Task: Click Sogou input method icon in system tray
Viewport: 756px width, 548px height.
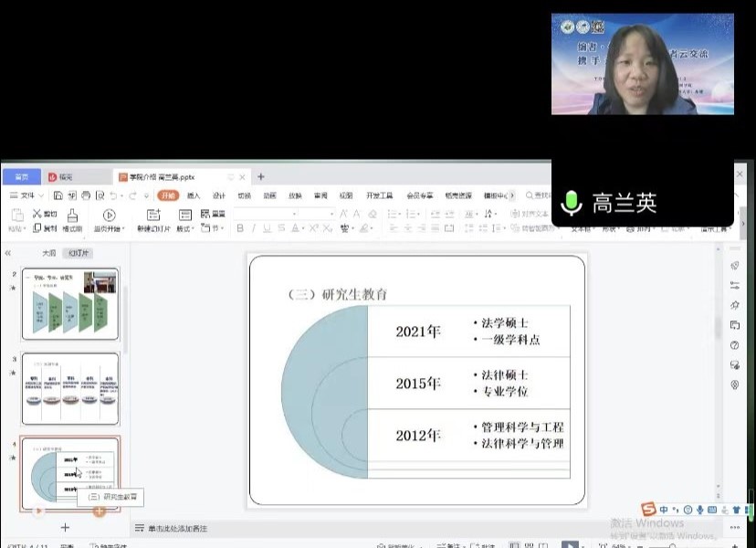Action: (x=647, y=510)
